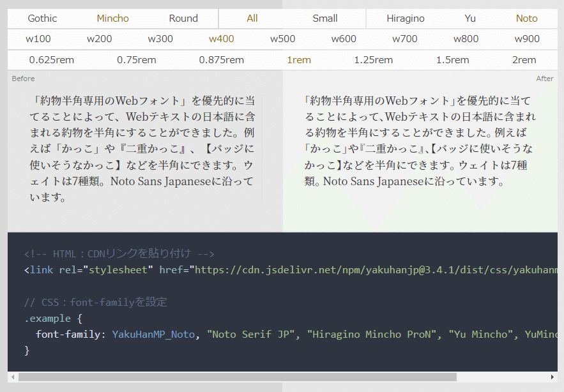
Task: Change font size to 2rem
Action: (x=524, y=60)
